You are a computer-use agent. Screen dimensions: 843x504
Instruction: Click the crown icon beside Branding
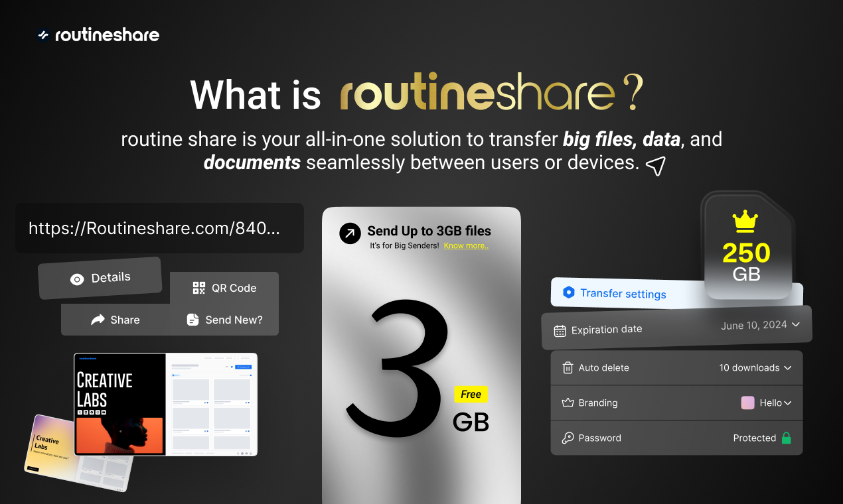(568, 403)
